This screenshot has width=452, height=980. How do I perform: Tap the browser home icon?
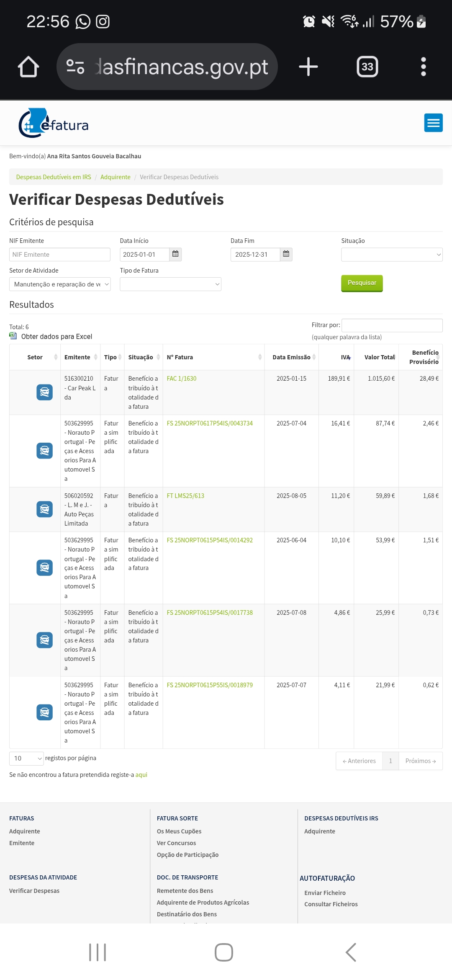click(x=28, y=67)
